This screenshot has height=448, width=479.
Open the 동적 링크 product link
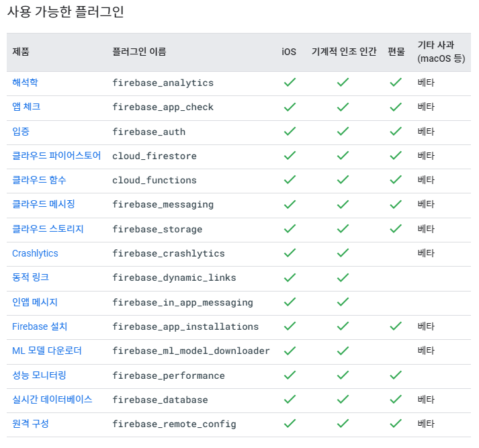pyautogui.click(x=30, y=277)
